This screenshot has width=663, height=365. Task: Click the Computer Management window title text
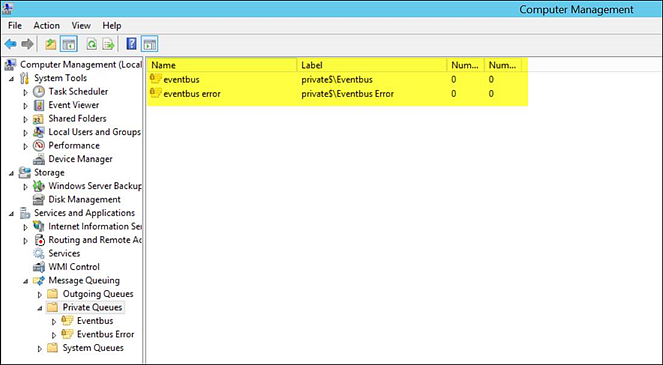576,9
